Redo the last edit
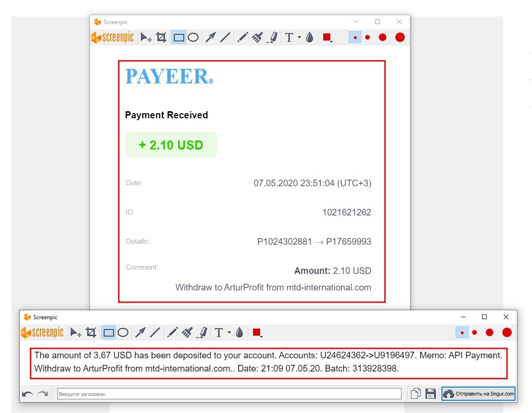The image size is (532, 413). pyautogui.click(x=42, y=394)
